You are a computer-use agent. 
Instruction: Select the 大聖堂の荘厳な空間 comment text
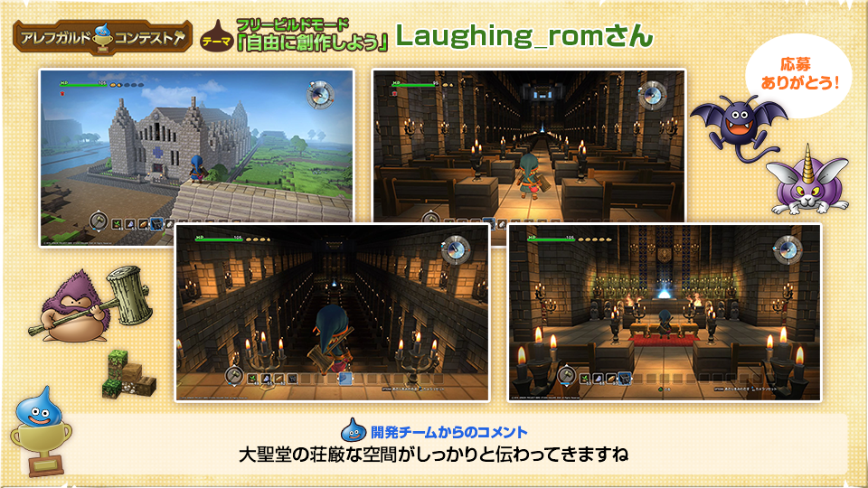click(316, 455)
